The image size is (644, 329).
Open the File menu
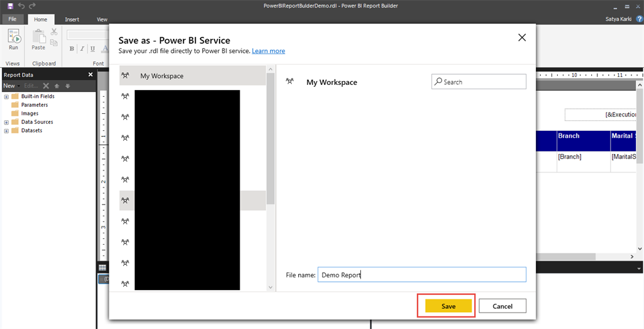click(x=13, y=19)
